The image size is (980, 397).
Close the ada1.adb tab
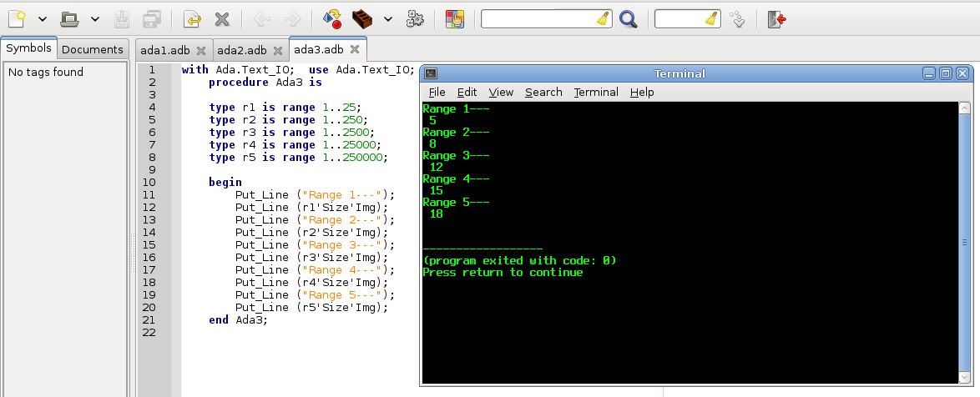pyautogui.click(x=200, y=51)
